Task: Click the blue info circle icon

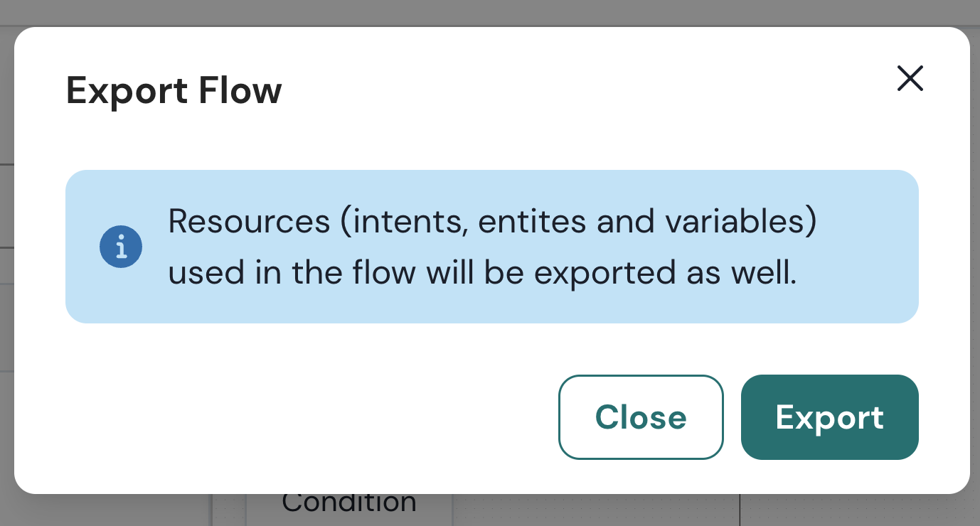Action: pyautogui.click(x=121, y=247)
